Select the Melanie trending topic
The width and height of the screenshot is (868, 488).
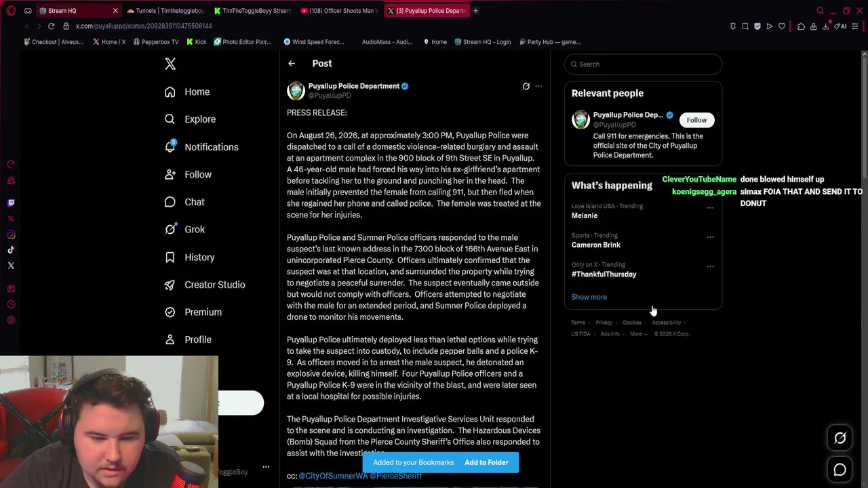click(585, 216)
